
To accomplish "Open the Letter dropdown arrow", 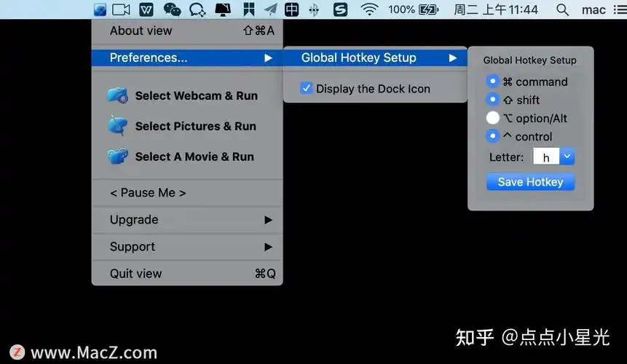I will tap(567, 157).
